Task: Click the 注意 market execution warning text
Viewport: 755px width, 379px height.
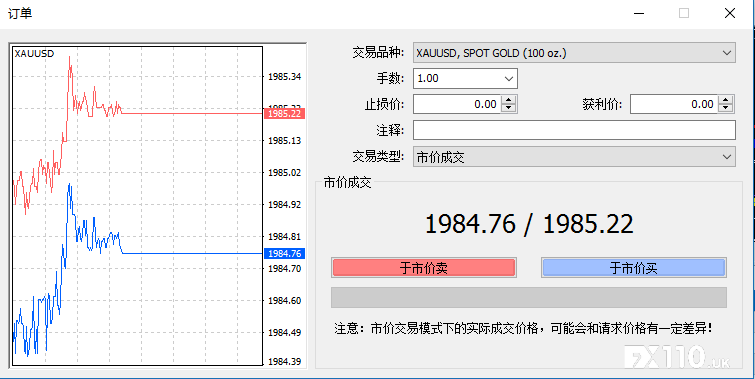Action: coord(523,329)
